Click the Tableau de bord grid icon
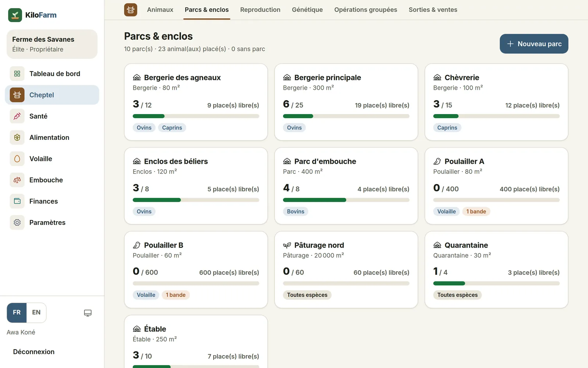588x368 pixels. [x=17, y=74]
